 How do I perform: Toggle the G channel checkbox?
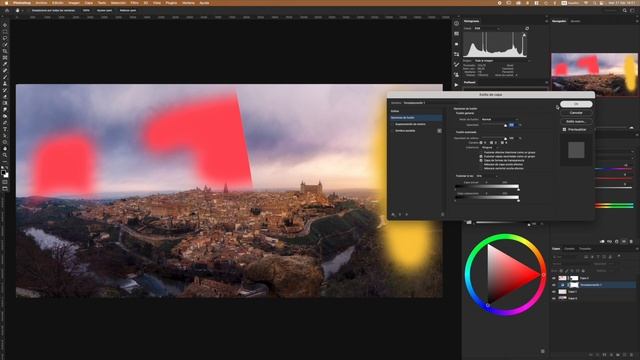pos(491,143)
